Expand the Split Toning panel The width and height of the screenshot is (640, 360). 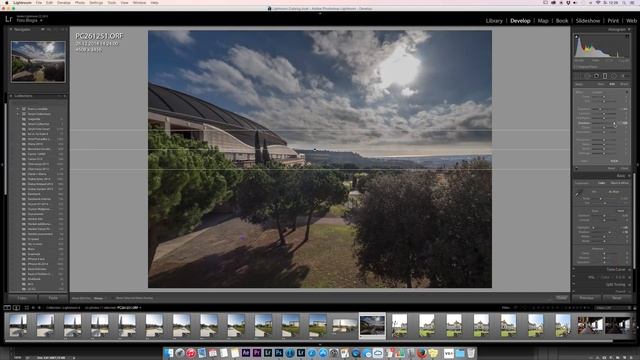click(x=629, y=284)
